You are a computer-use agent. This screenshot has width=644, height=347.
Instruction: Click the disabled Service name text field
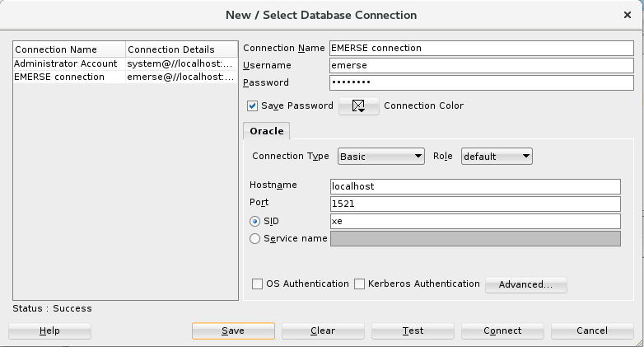475,238
